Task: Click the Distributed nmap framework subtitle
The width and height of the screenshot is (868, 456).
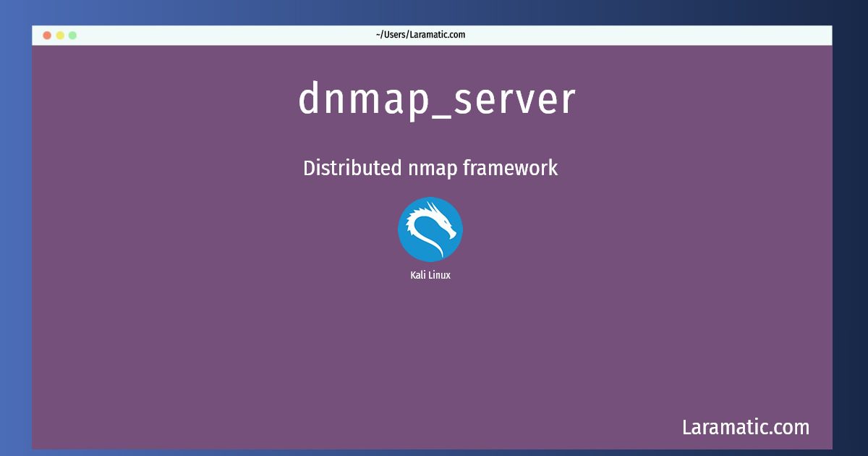Action: (x=430, y=168)
